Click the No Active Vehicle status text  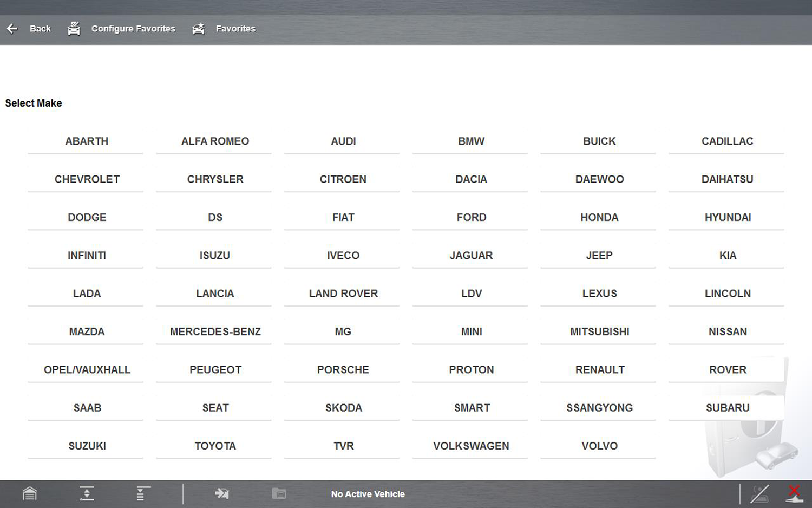pyautogui.click(x=368, y=494)
